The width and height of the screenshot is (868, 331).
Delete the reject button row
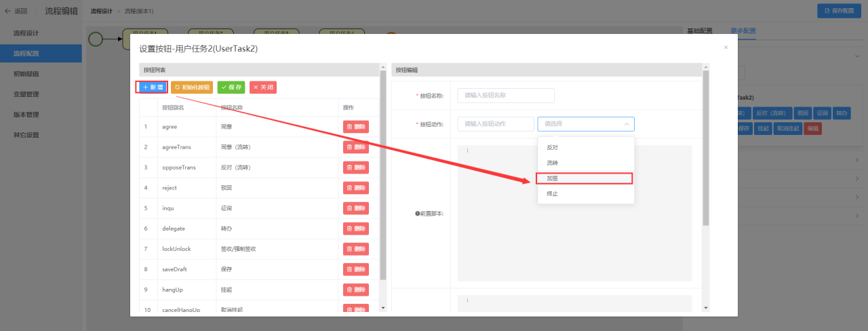click(x=356, y=188)
